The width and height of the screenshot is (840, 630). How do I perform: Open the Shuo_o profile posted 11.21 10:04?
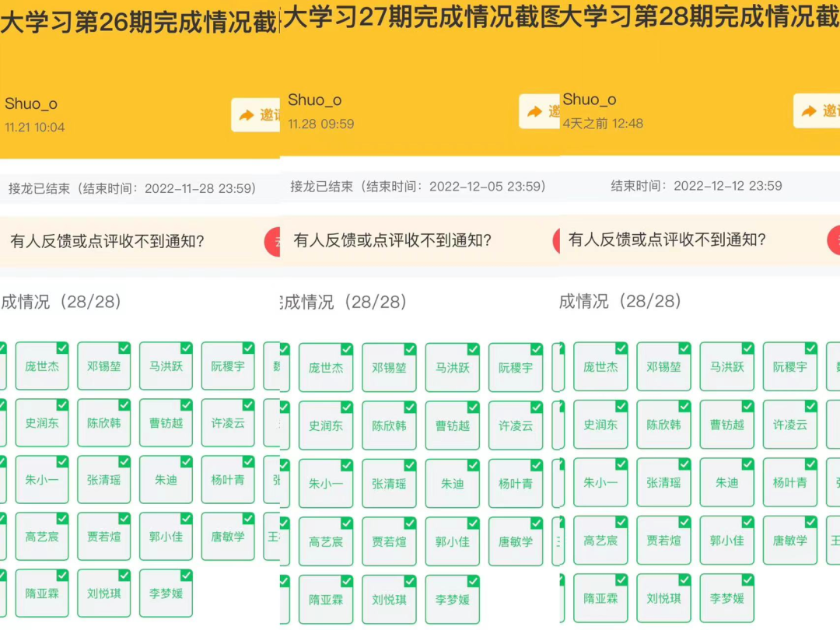click(x=31, y=104)
